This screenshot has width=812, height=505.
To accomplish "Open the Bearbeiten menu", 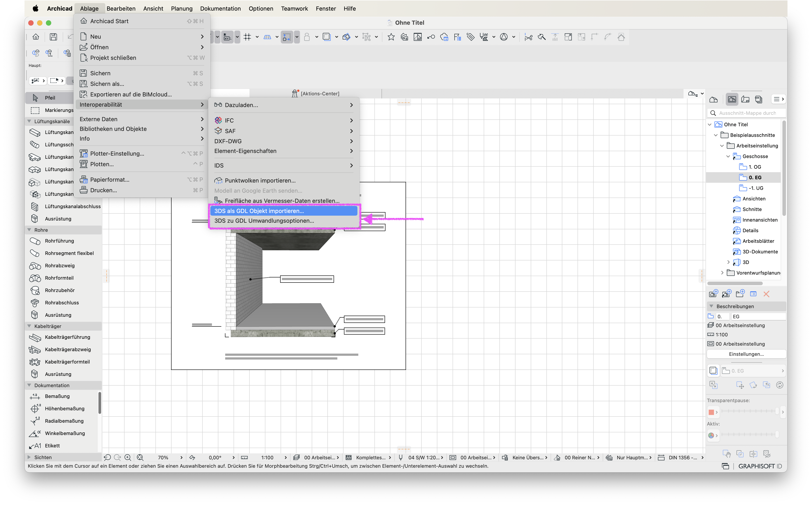I will (x=121, y=8).
